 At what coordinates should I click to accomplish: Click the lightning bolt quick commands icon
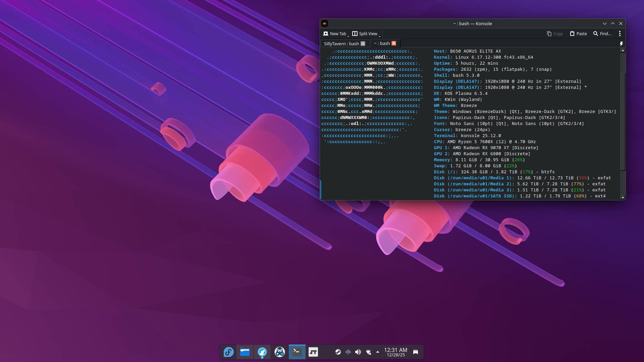pos(621,44)
